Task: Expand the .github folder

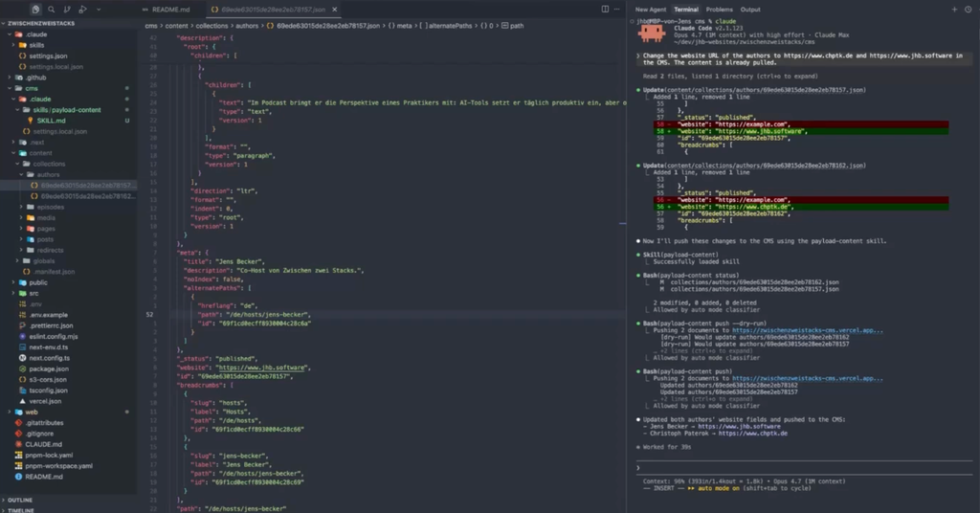Action: [35, 78]
